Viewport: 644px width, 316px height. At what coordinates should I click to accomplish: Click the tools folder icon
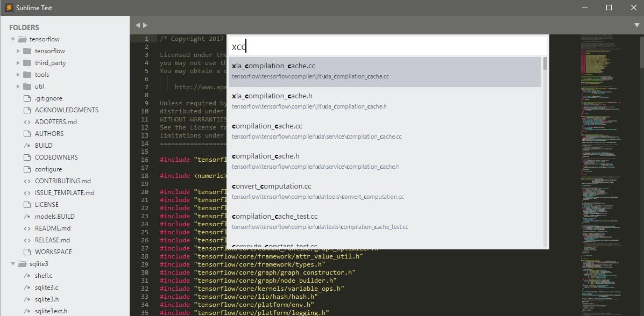(x=27, y=75)
